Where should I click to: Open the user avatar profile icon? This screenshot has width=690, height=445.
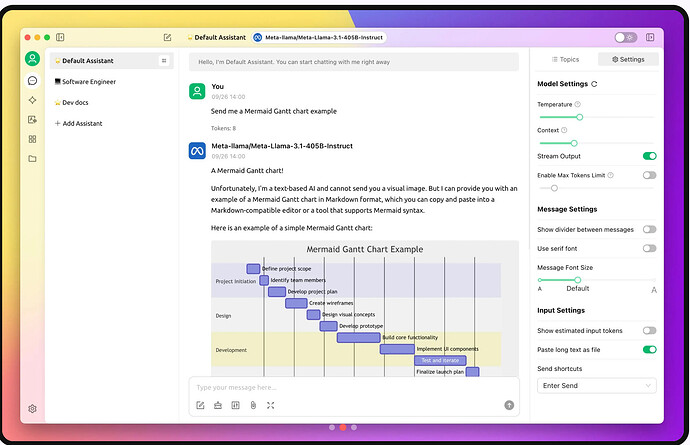(x=32, y=59)
